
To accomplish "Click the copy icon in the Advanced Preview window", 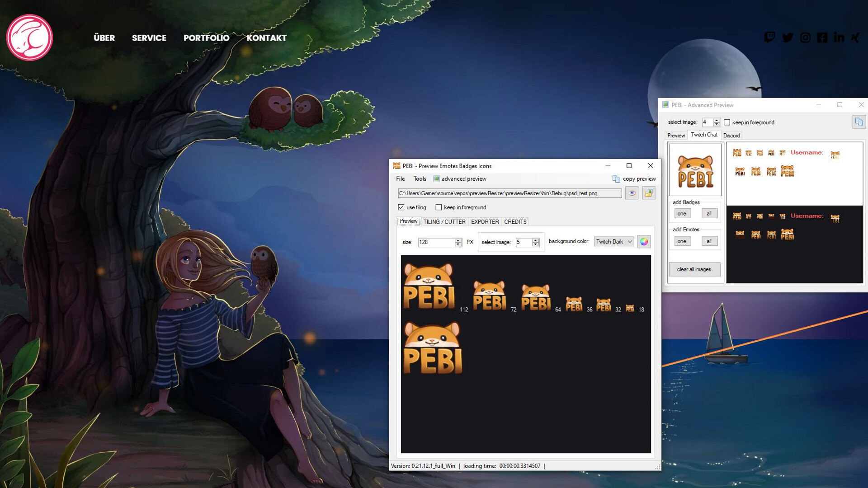I will pyautogui.click(x=859, y=122).
